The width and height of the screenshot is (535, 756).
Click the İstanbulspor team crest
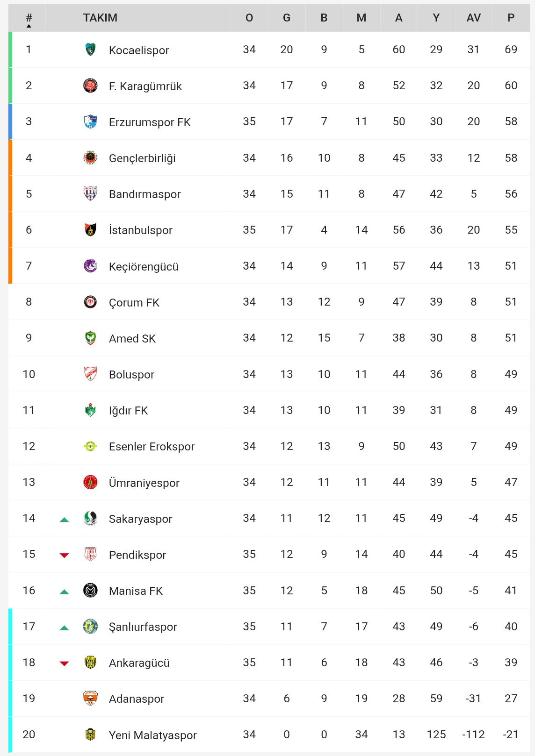(90, 230)
